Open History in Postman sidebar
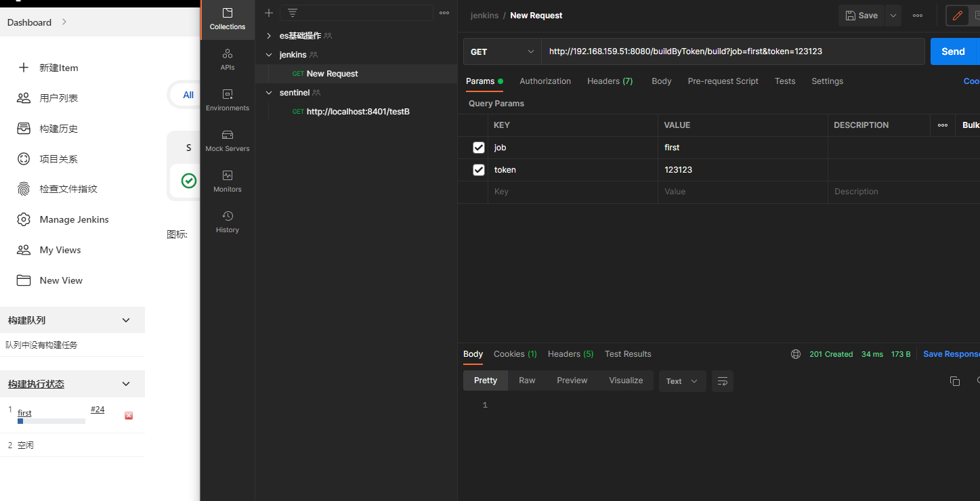Image resolution: width=980 pixels, height=501 pixels. coord(228,222)
